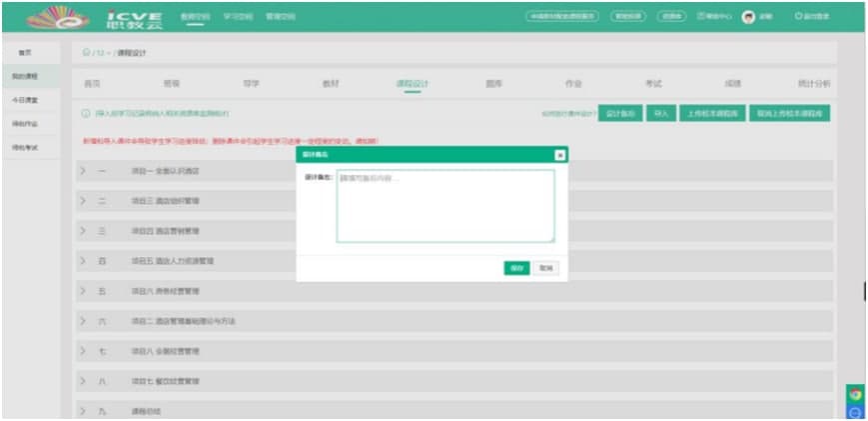Expand chapter 九 with its chevron
The height and width of the screenshot is (421, 868).
tap(83, 412)
